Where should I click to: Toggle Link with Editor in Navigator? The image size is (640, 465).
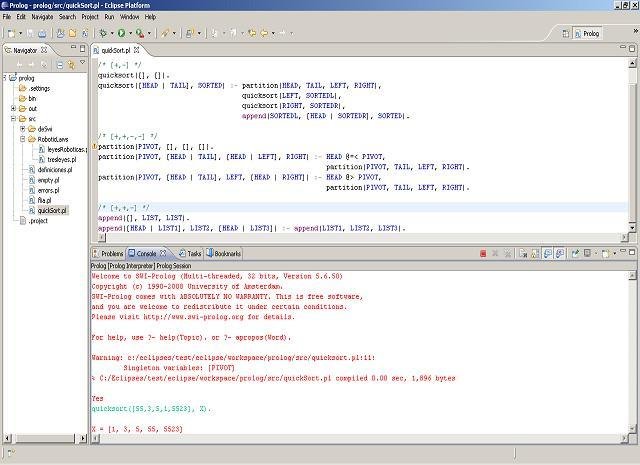[x=71, y=65]
